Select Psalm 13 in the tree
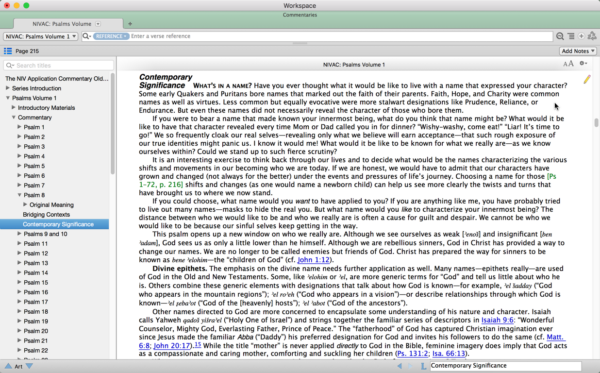 pyautogui.click(x=36, y=263)
